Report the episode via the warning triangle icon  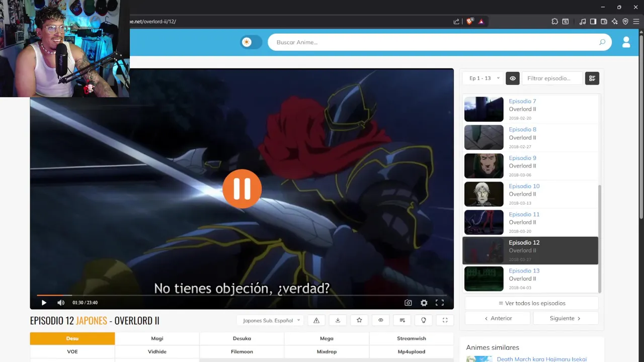point(316,320)
